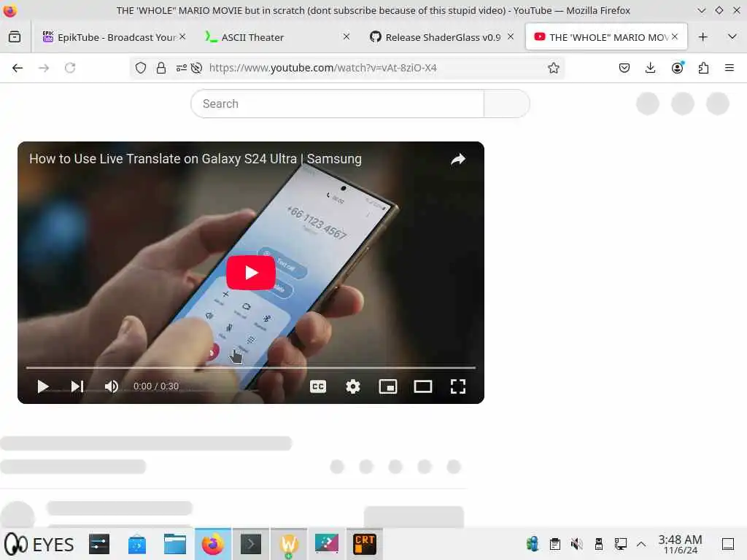The image size is (747, 560).
Task: Unmute audio from the system tray
Action: pyautogui.click(x=576, y=544)
